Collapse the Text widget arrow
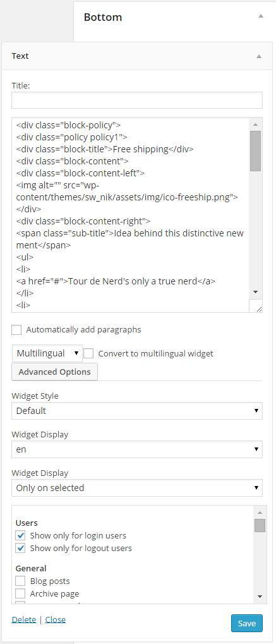 [259, 56]
